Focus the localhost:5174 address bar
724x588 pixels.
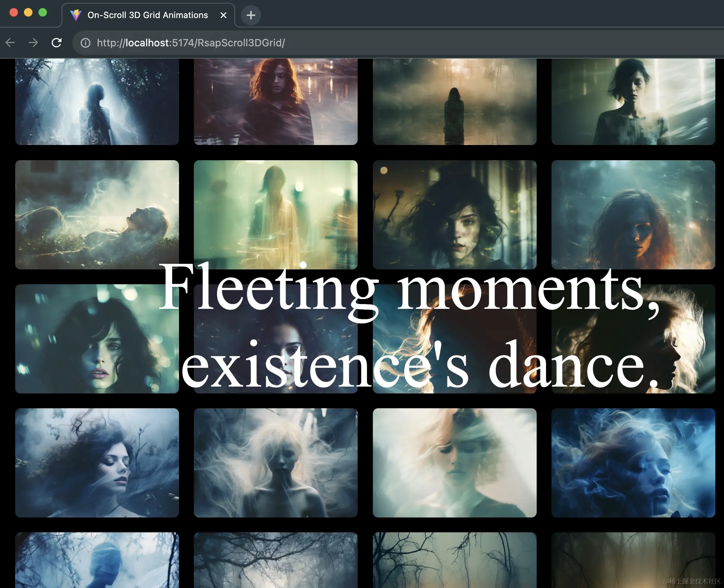pos(398,43)
